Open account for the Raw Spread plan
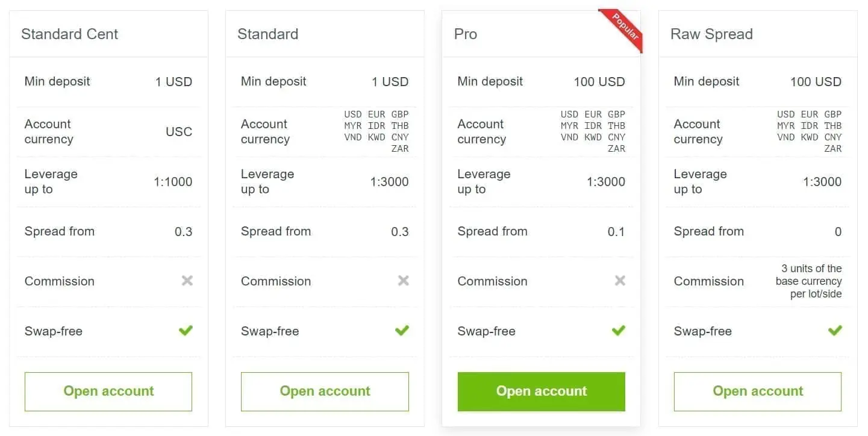The height and width of the screenshot is (436, 868). click(x=757, y=391)
